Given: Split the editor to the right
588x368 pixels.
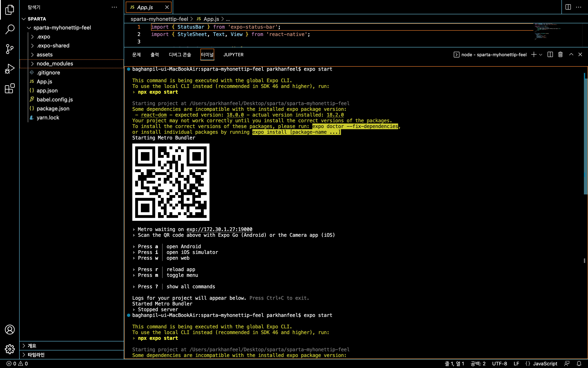Looking at the screenshot, I should coord(568,7).
